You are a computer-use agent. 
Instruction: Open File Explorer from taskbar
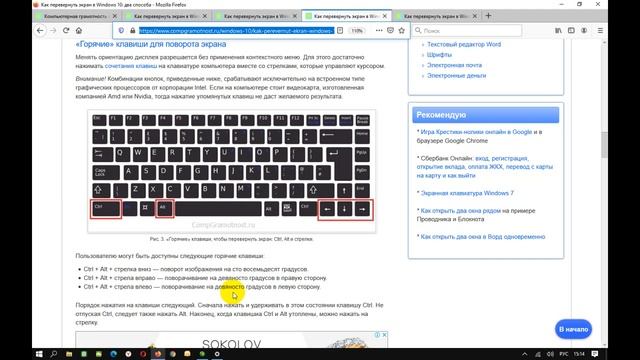tap(69, 354)
